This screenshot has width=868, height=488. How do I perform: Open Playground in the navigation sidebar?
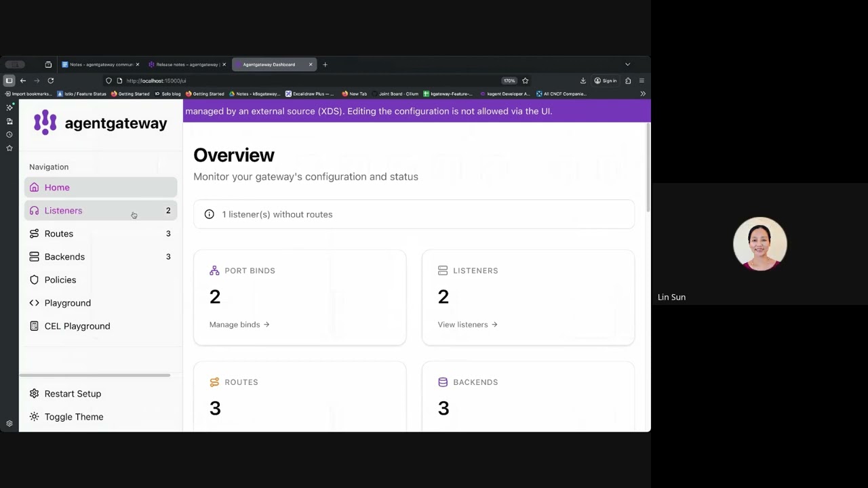tap(100, 302)
